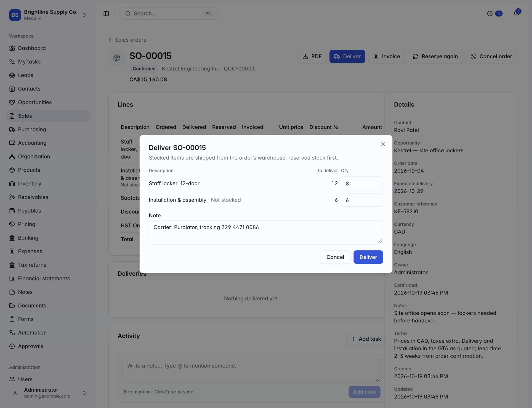Open pending approvals badge in header

point(495,13)
